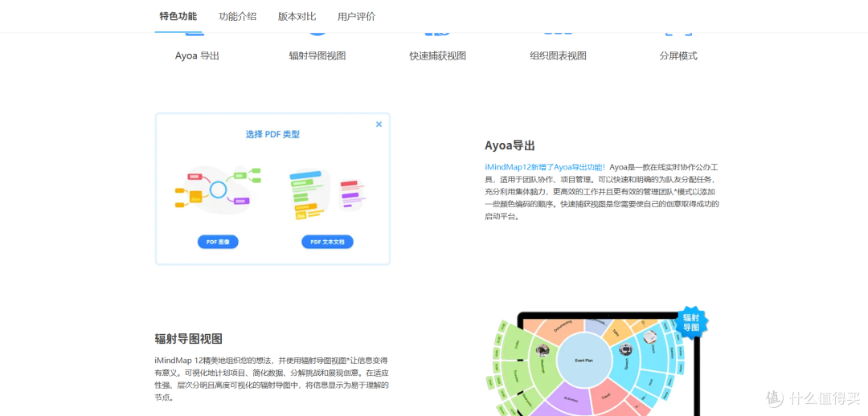Click the Ayoa导出 heading
Image resolution: width=868 pixels, height=416 pixels.
pos(510,146)
